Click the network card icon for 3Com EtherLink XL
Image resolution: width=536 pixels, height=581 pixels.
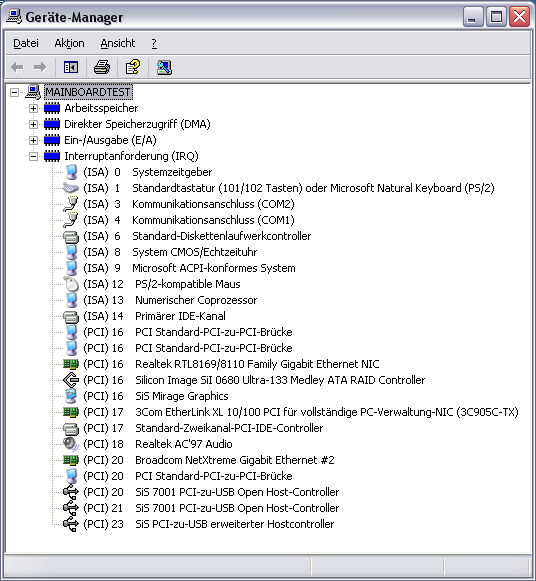[x=71, y=412]
